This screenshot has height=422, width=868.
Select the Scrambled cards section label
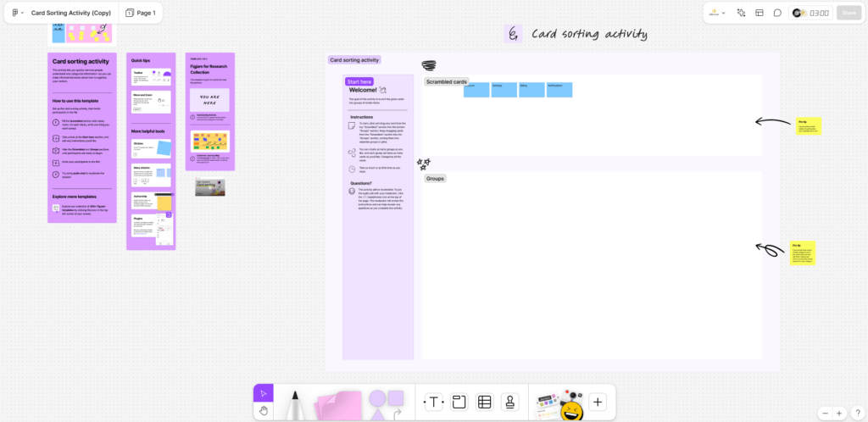coord(447,82)
